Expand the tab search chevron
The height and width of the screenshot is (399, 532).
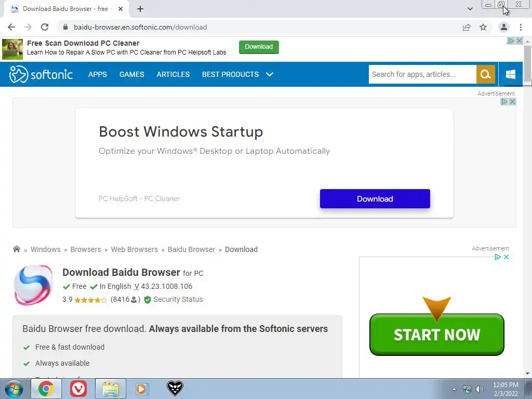click(470, 9)
